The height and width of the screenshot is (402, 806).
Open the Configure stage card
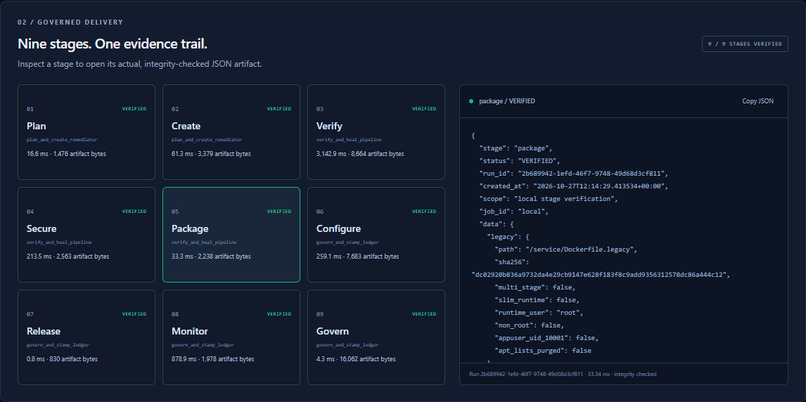click(x=376, y=235)
